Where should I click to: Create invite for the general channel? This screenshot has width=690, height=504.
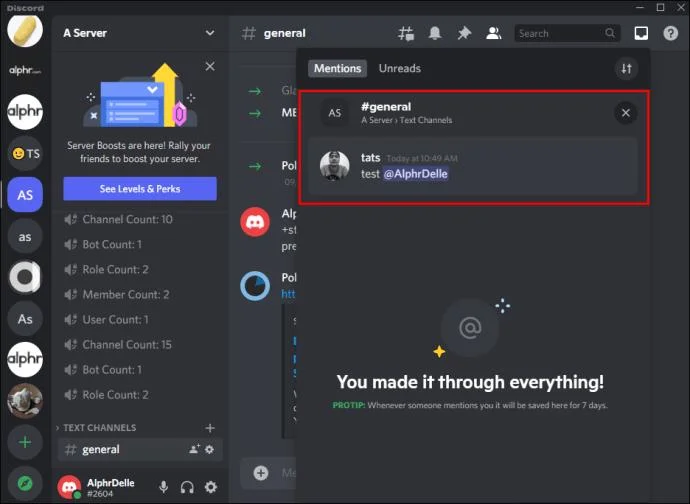coord(194,450)
